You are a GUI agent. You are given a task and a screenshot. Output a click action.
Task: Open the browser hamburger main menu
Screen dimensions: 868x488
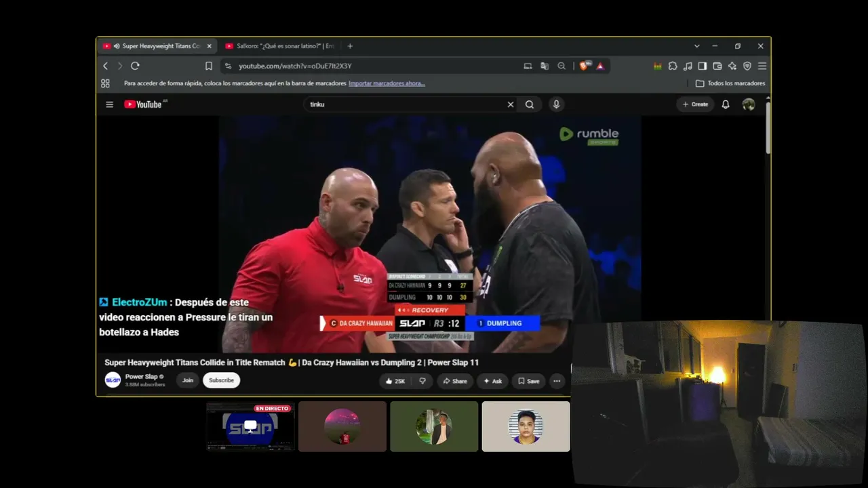click(762, 66)
